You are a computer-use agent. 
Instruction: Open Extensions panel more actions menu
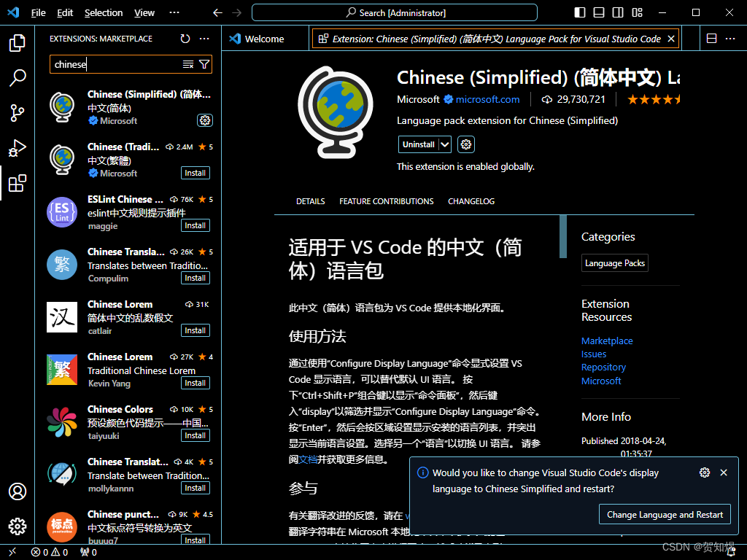coord(204,39)
